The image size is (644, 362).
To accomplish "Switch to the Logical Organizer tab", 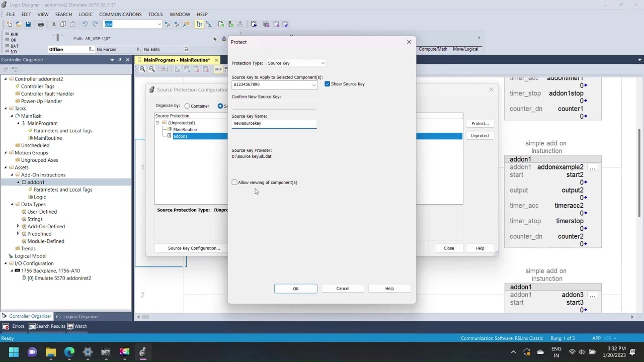I will [77, 316].
